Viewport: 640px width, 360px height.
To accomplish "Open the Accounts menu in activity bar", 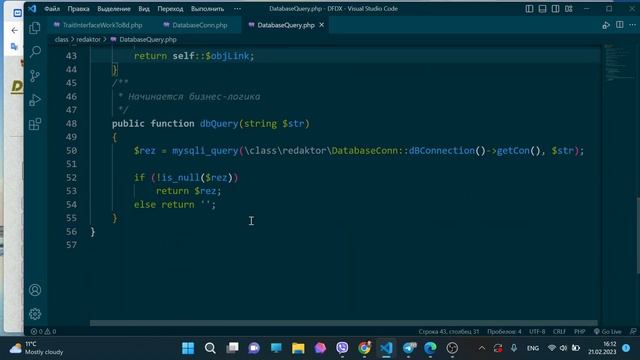I will click(x=35, y=290).
